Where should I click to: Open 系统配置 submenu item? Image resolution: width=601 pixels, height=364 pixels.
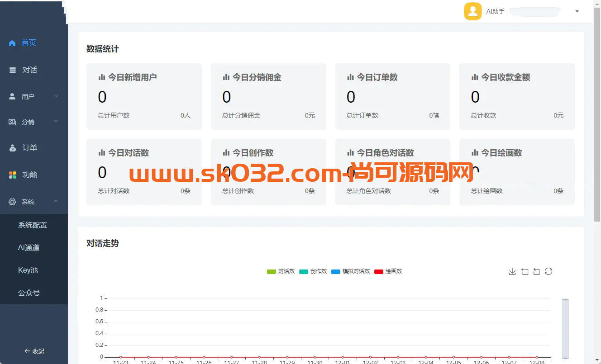pyautogui.click(x=34, y=225)
